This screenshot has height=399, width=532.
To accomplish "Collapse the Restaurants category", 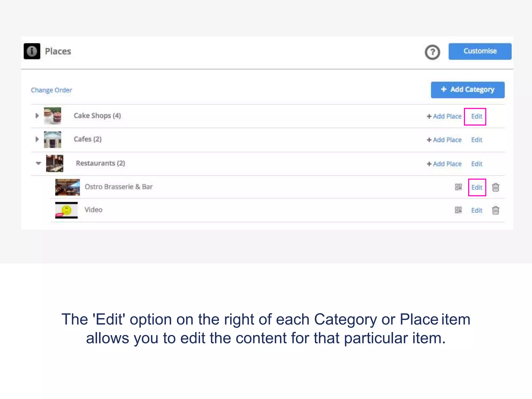I will (x=38, y=163).
